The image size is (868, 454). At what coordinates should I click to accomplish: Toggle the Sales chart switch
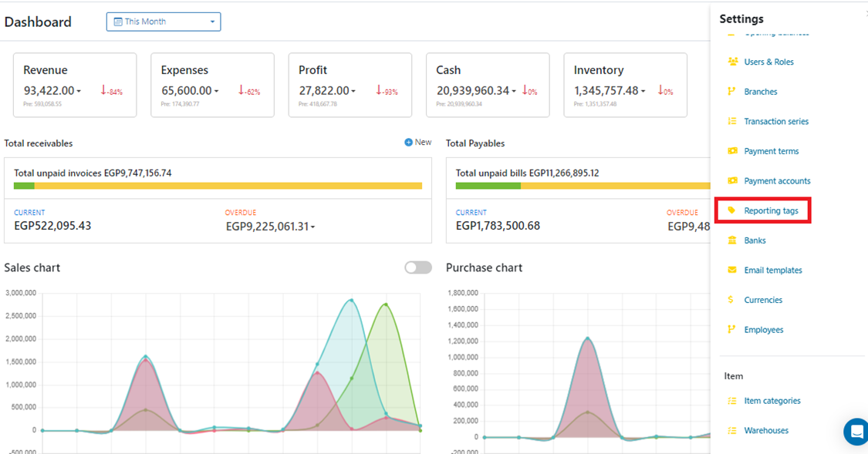coord(417,267)
